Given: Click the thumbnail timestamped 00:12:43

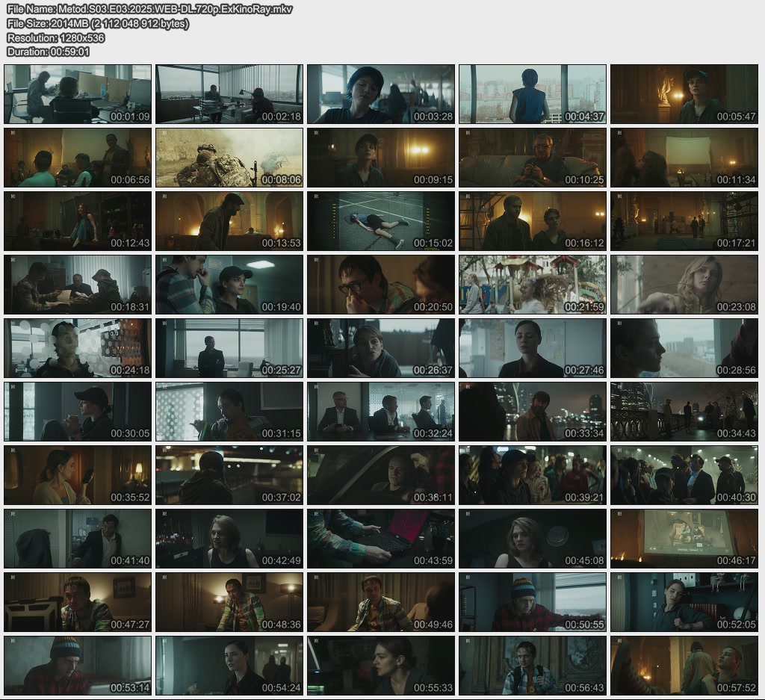Looking at the screenshot, I should click(x=78, y=221).
